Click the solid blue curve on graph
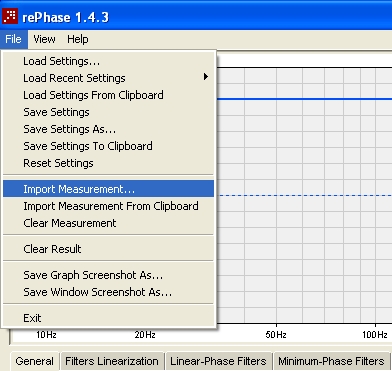Image resolution: width=392 pixels, height=371 pixels. [x=304, y=99]
